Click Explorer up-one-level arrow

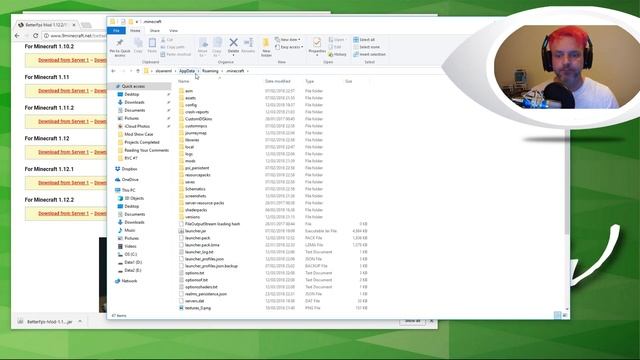pyautogui.click(x=138, y=71)
